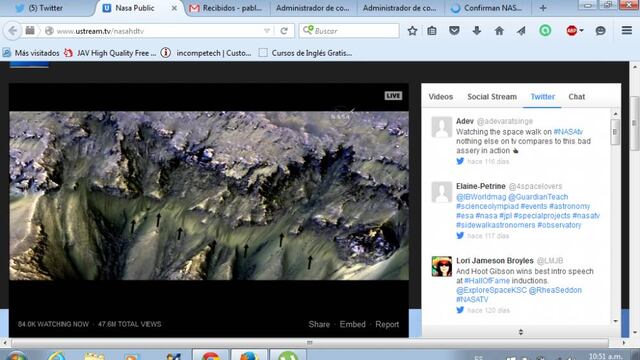The image size is (640, 360).
Task: Click the Windows Start button
Action: point(16,355)
